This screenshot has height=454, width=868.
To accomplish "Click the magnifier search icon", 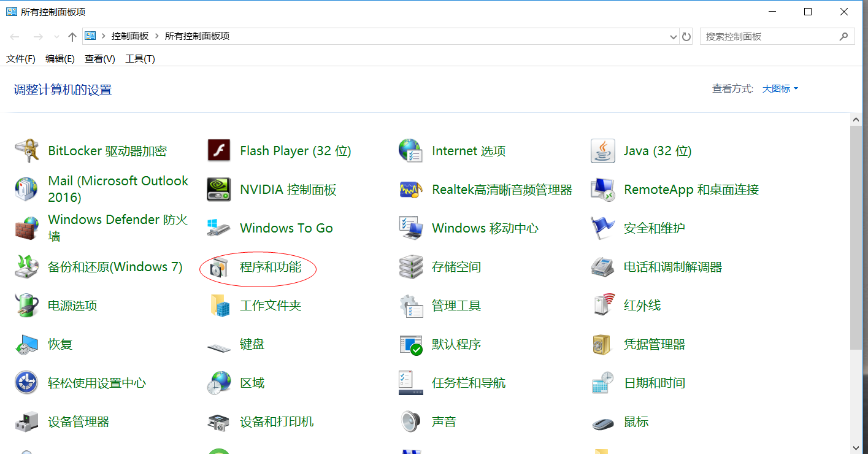I will tap(844, 37).
